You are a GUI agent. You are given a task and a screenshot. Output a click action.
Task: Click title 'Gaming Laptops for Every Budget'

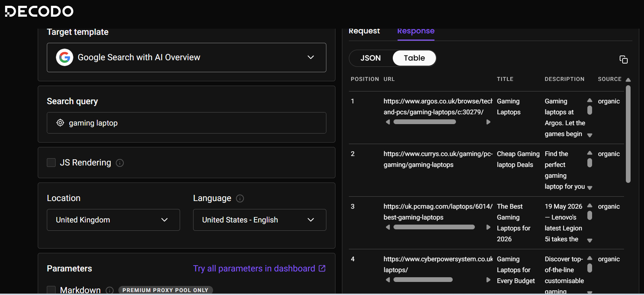tap(516, 270)
